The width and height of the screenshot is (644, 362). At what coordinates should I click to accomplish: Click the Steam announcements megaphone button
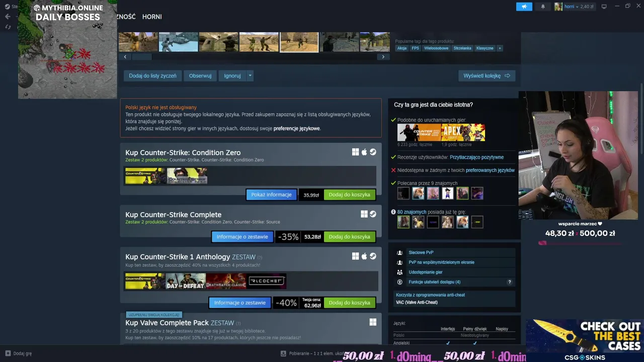click(524, 7)
